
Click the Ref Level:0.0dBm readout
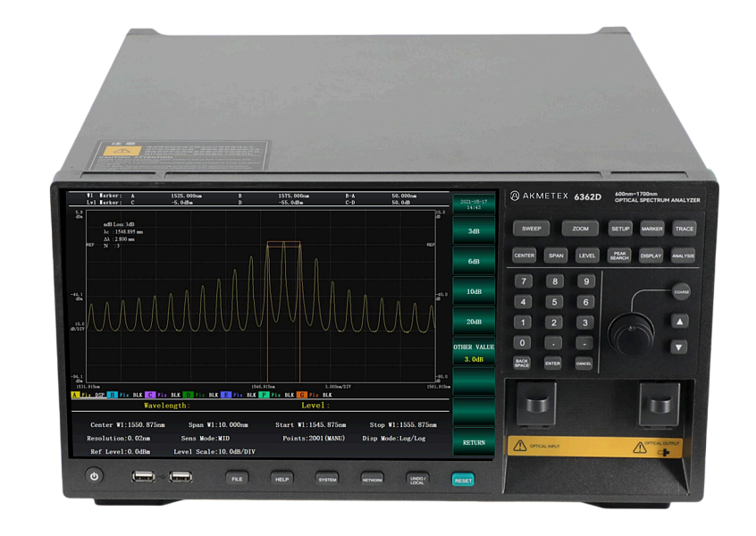click(121, 452)
